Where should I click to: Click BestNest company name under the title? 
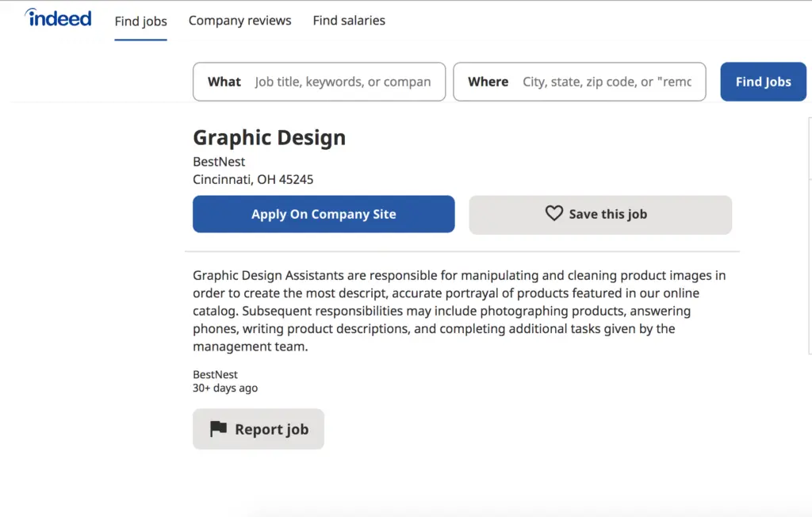point(219,162)
